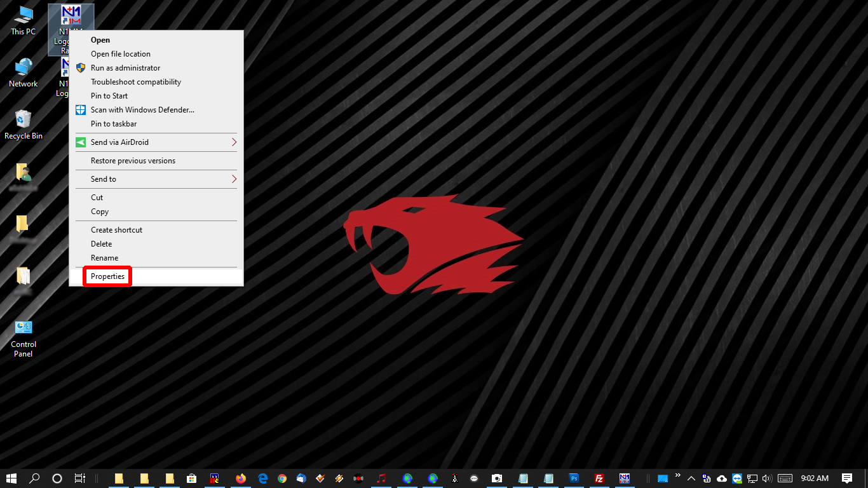Viewport: 868px width, 488px height.
Task: Switch to FileZilla on the taskbar
Action: (x=599, y=478)
